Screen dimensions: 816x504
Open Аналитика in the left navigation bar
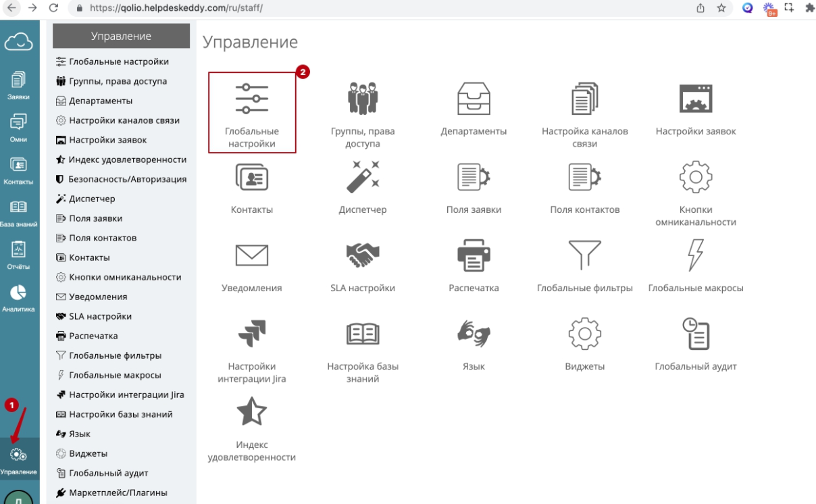(19, 297)
